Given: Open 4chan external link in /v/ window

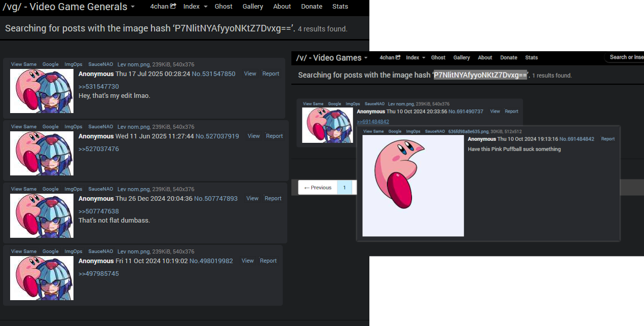Looking at the screenshot, I should (x=390, y=58).
